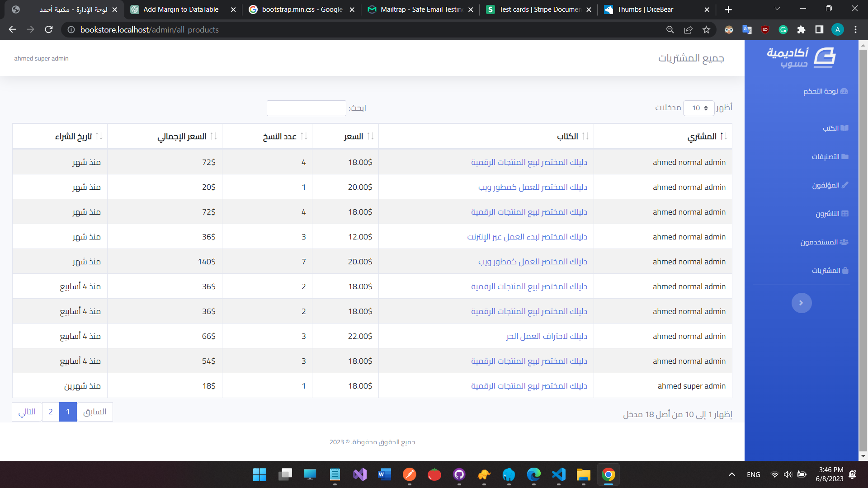This screenshot has width=868, height=488.
Task: Collapse the sidebar with the circular chevron
Action: click(x=801, y=303)
